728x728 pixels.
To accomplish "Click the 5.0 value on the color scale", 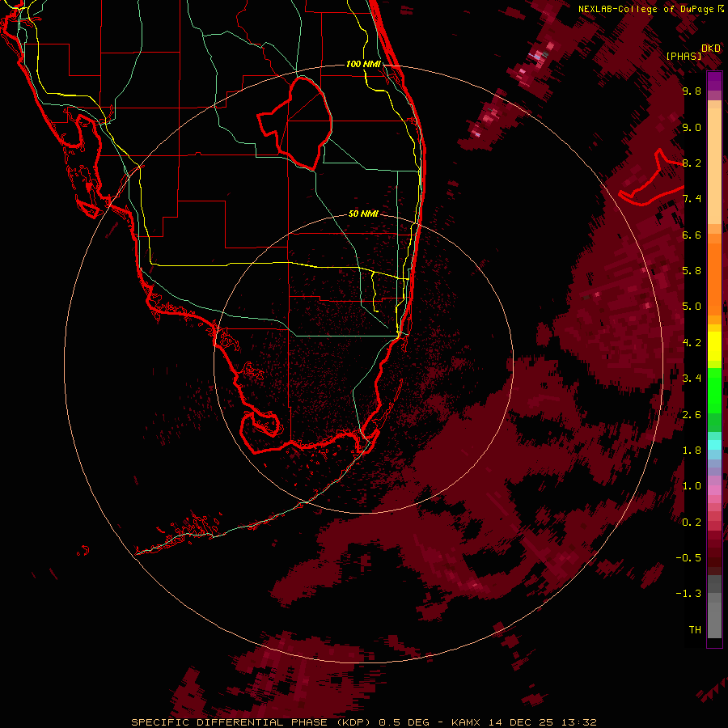I will 692,307.
